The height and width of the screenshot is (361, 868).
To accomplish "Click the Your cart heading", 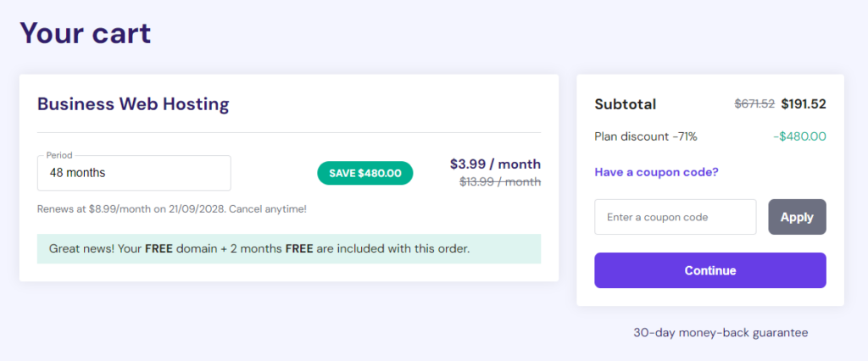I will point(86,33).
